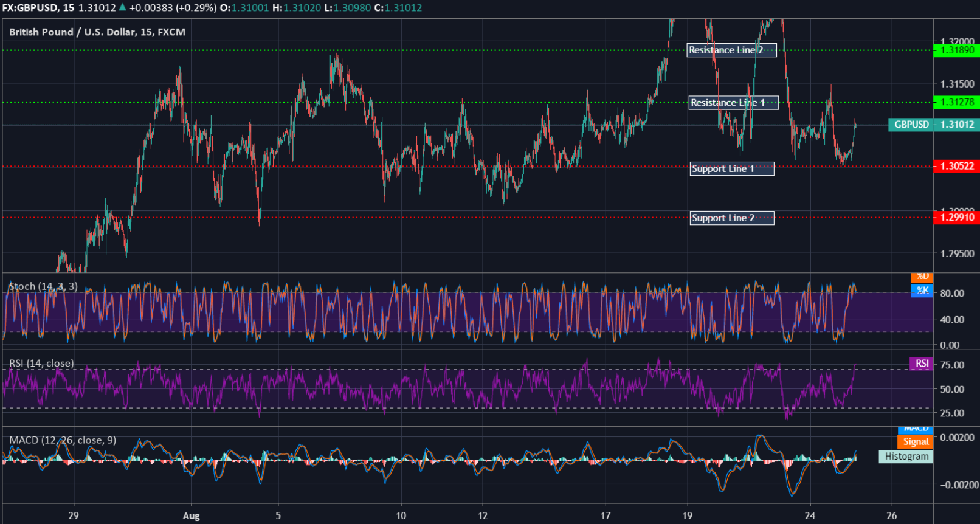
Task: Select the Resistance Line 1 label
Action: [x=734, y=103]
